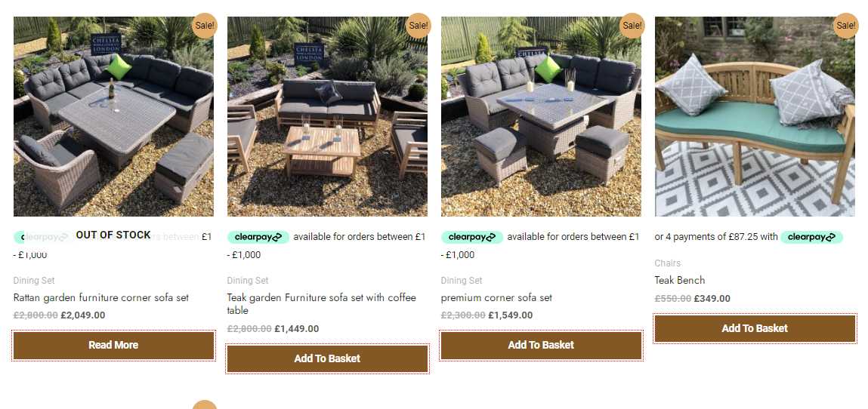The image size is (868, 409).
Task: Open Teak garden Furniture sofa set title link
Action: (322, 304)
